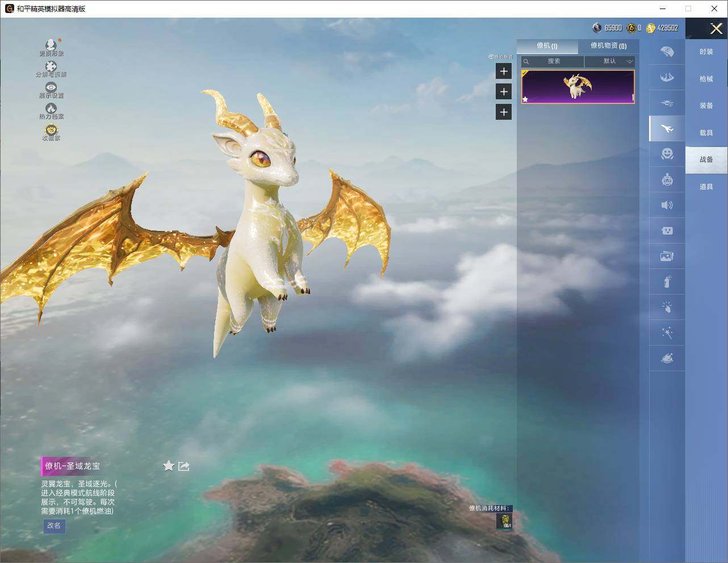728x563 pixels.
Task: Toggle the 展示设置 eye display icon
Action: coord(51,90)
